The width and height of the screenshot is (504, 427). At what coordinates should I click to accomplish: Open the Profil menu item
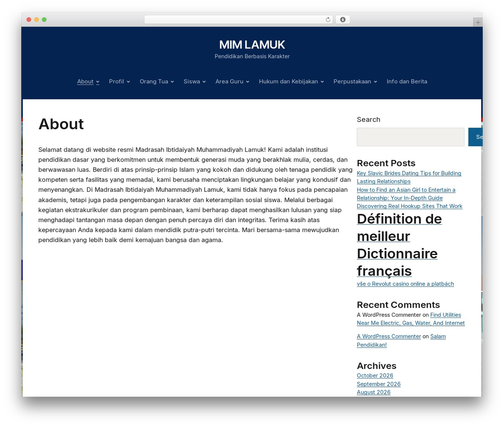coord(117,82)
